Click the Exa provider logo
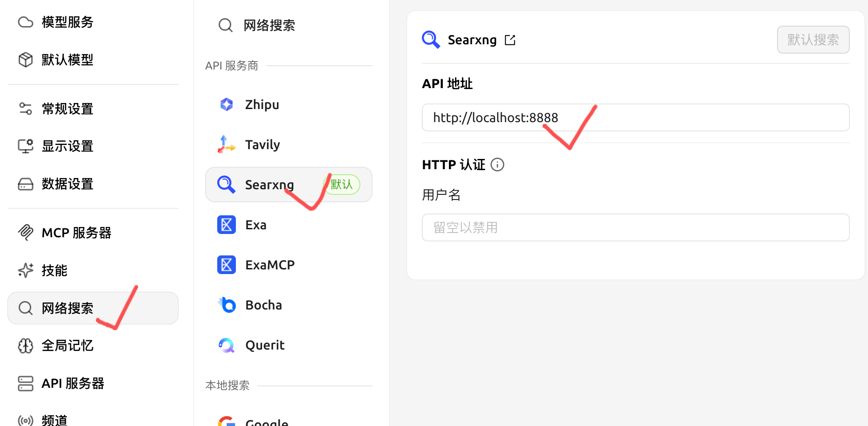868x426 pixels. (227, 225)
